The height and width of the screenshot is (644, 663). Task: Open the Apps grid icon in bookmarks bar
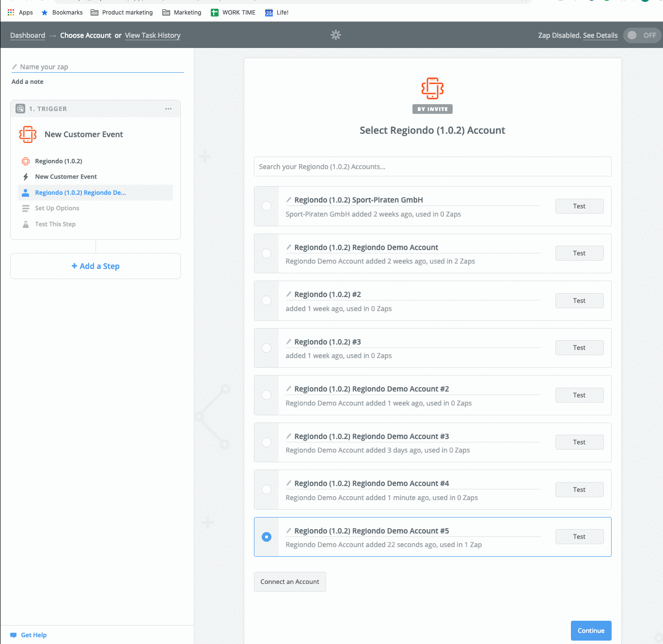click(x=11, y=13)
